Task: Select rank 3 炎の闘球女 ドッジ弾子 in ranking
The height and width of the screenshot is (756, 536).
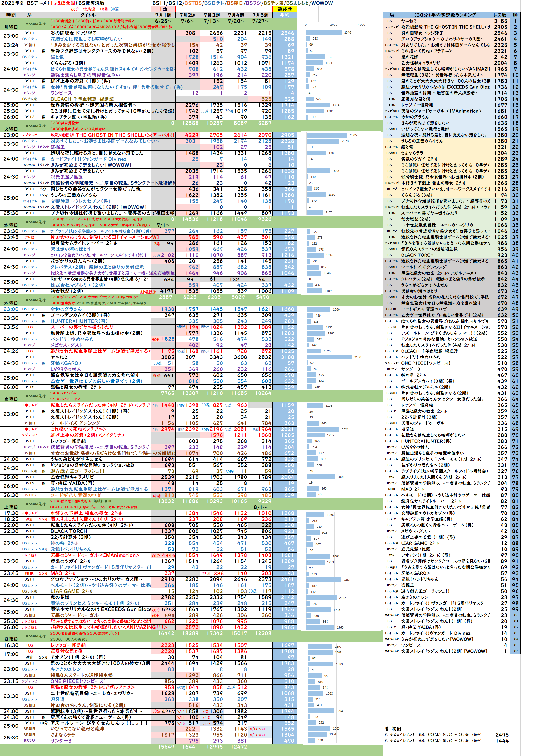Action: tap(445, 33)
